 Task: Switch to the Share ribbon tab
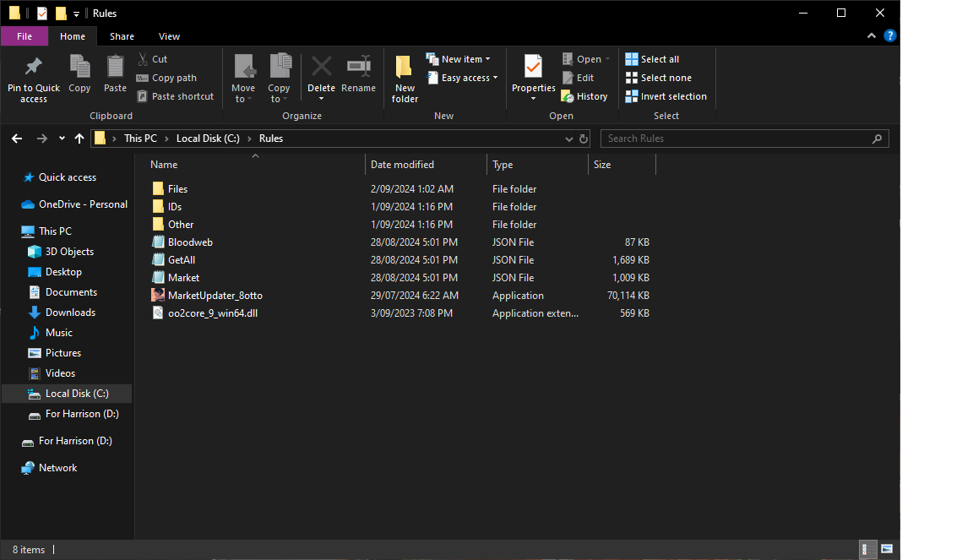tap(122, 36)
